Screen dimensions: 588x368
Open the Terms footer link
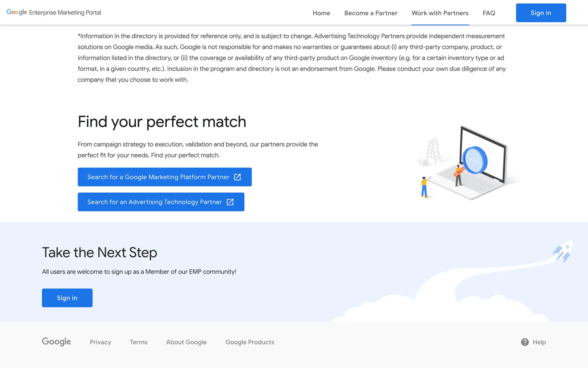[138, 342]
